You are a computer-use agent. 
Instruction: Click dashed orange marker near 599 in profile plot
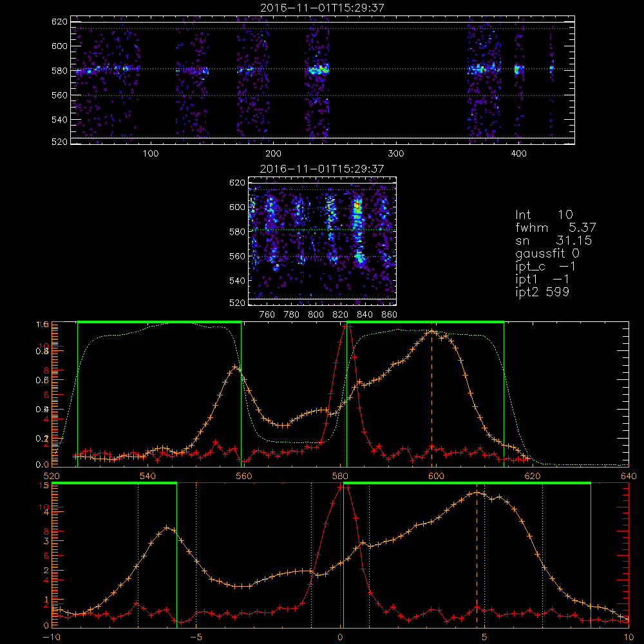click(x=431, y=399)
